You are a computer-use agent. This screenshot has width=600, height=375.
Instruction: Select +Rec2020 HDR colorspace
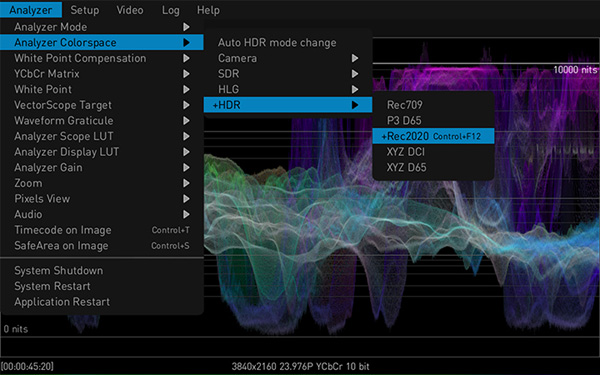coord(433,136)
